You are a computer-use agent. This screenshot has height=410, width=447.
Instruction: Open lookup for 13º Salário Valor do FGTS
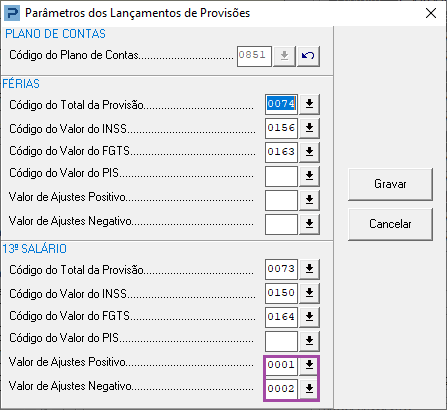pos(309,317)
